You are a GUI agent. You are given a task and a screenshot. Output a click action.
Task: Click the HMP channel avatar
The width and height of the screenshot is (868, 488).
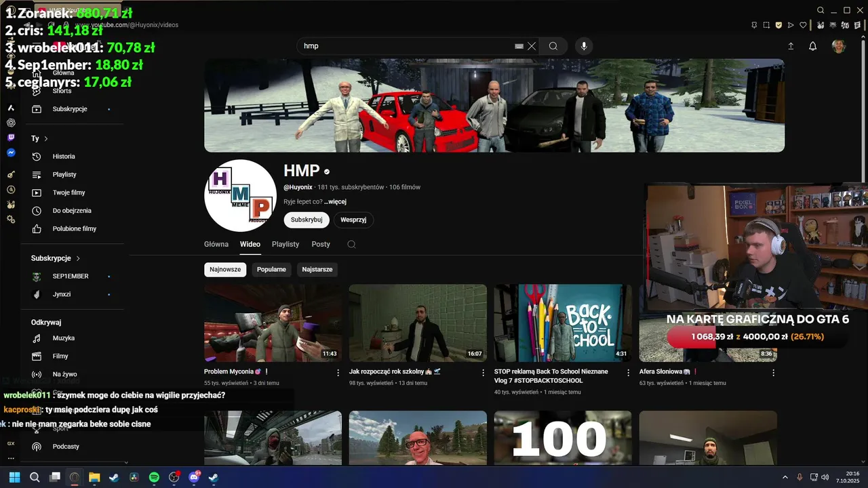coord(240,196)
